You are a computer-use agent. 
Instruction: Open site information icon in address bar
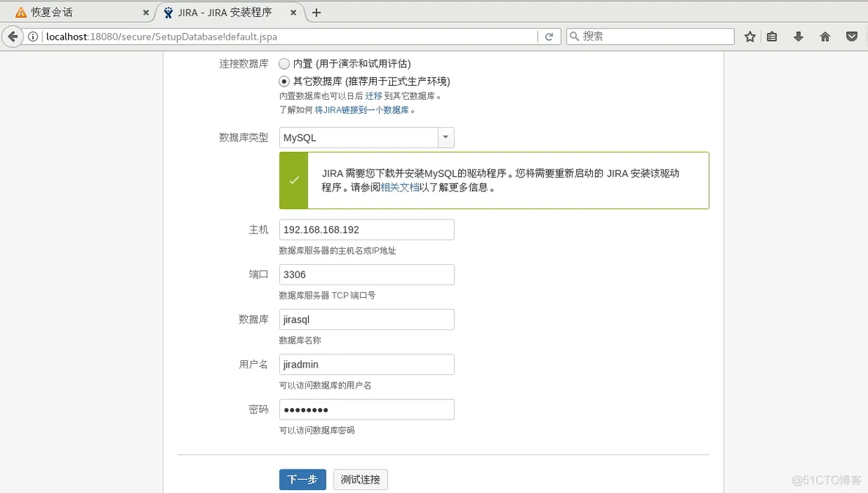click(33, 37)
